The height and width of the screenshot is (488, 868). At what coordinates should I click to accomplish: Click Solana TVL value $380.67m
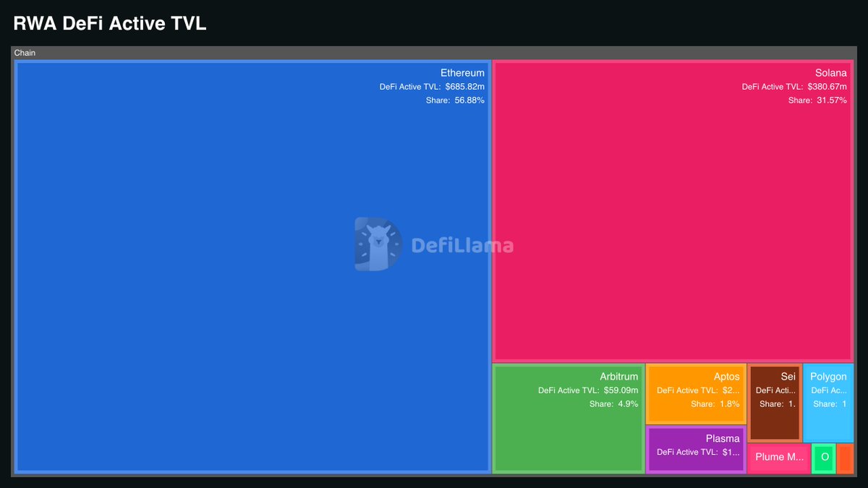point(827,87)
